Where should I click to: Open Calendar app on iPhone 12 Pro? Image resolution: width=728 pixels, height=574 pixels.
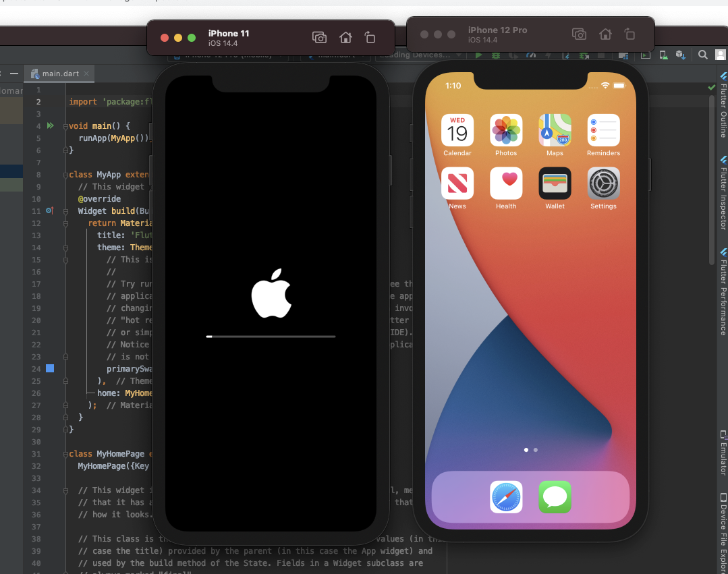457,130
